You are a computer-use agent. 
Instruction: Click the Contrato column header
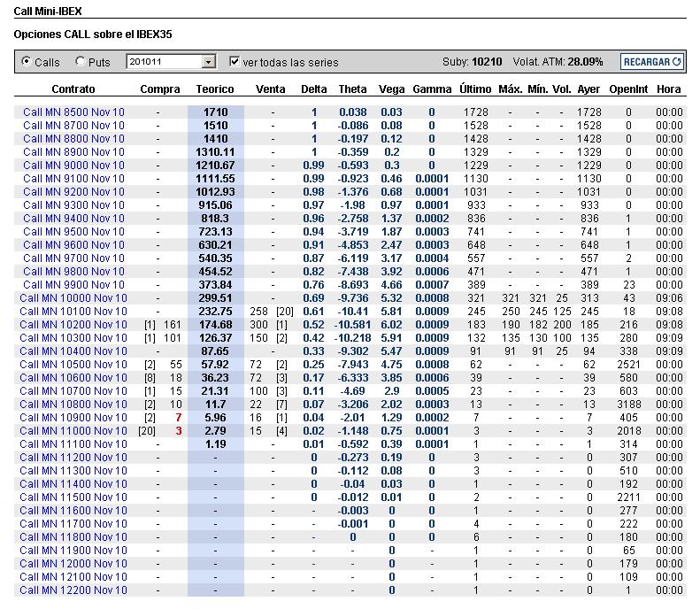click(x=73, y=89)
